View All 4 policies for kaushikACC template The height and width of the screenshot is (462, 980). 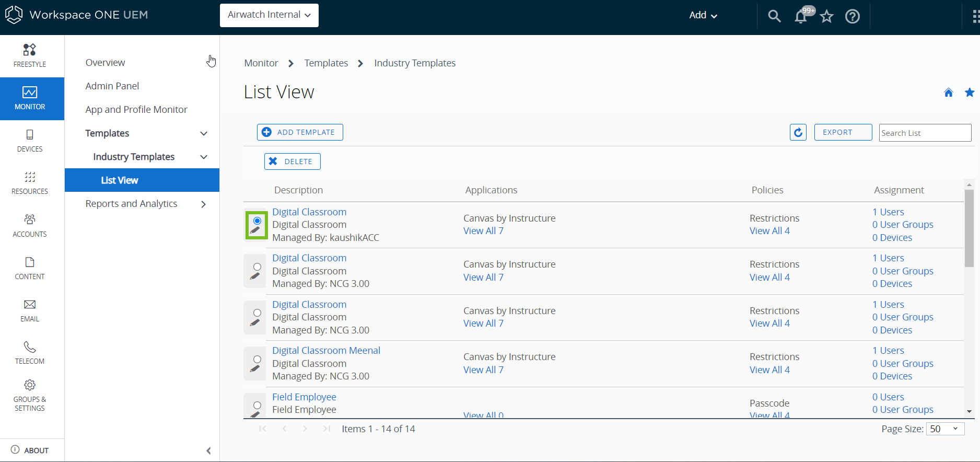click(769, 230)
